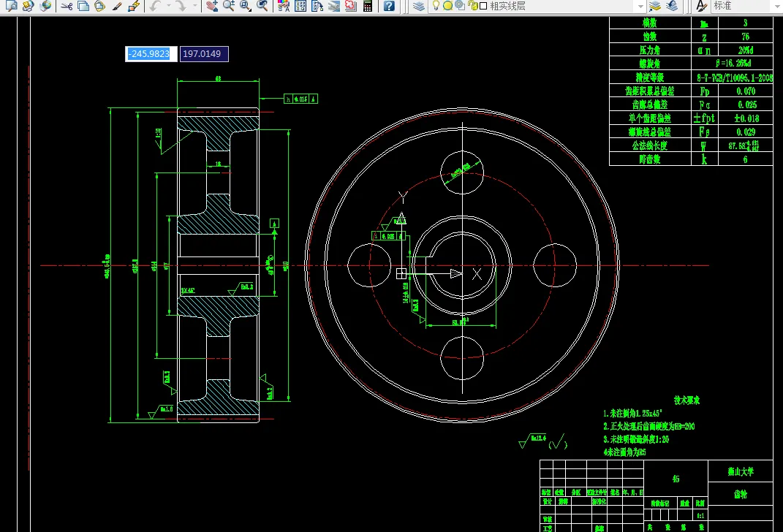Open Help with the question mark icon

389,6
